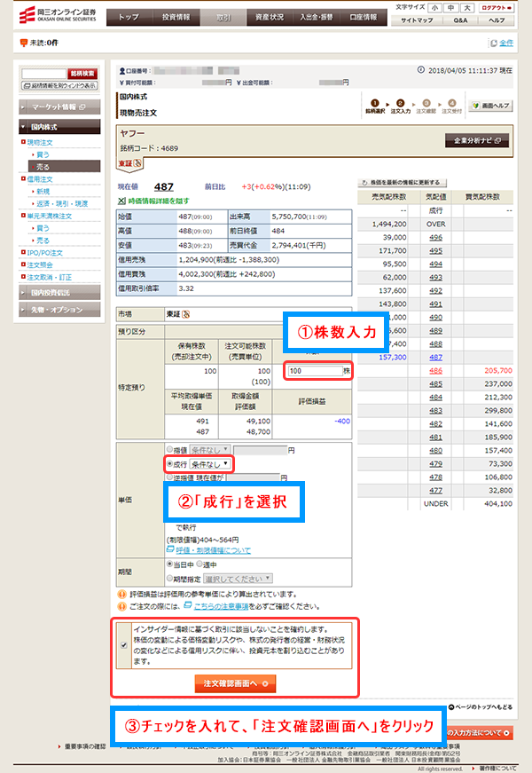Toggle the insider confirmation checkbox

[123, 645]
